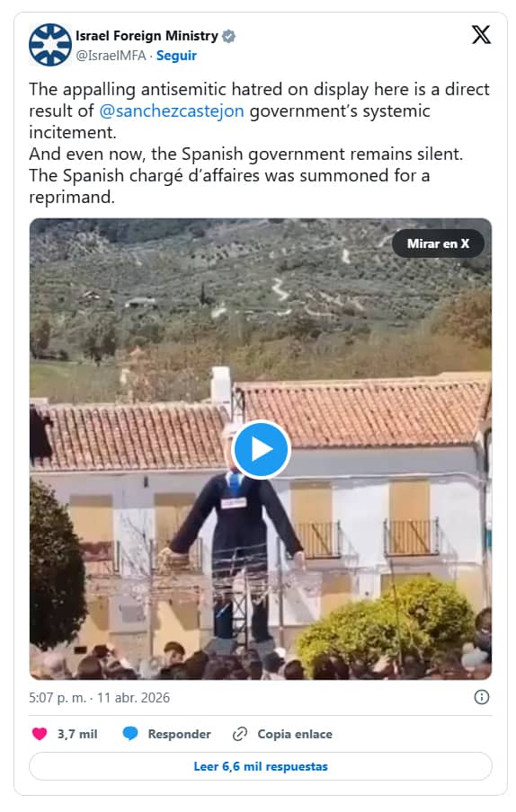Follow the account via Seguir
Screen dimensions: 516x812
click(176, 56)
